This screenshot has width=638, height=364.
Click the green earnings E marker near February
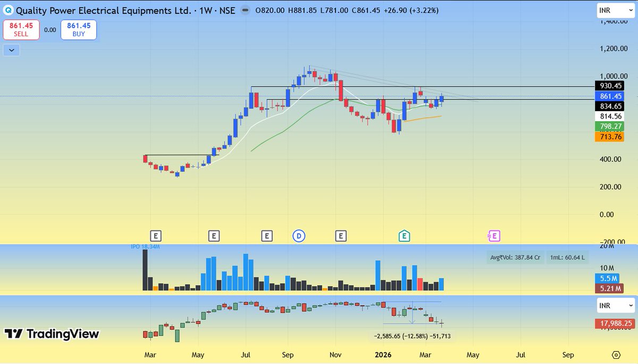point(405,236)
